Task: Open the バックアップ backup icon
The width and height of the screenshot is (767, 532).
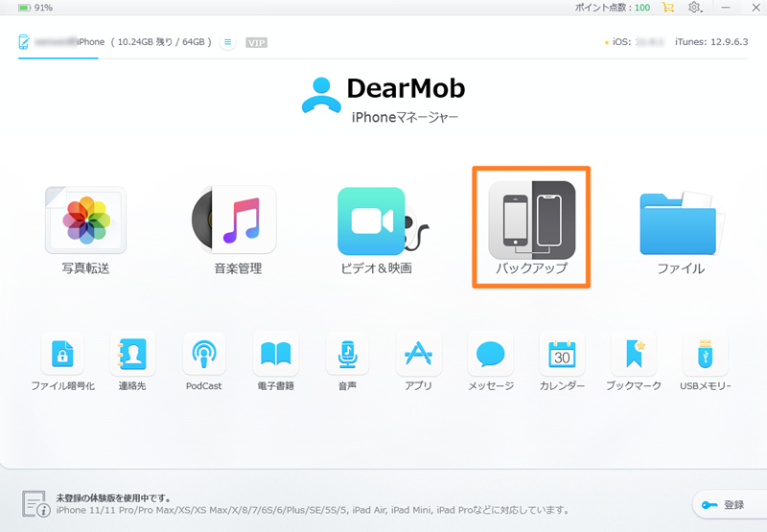Action: tap(532, 220)
